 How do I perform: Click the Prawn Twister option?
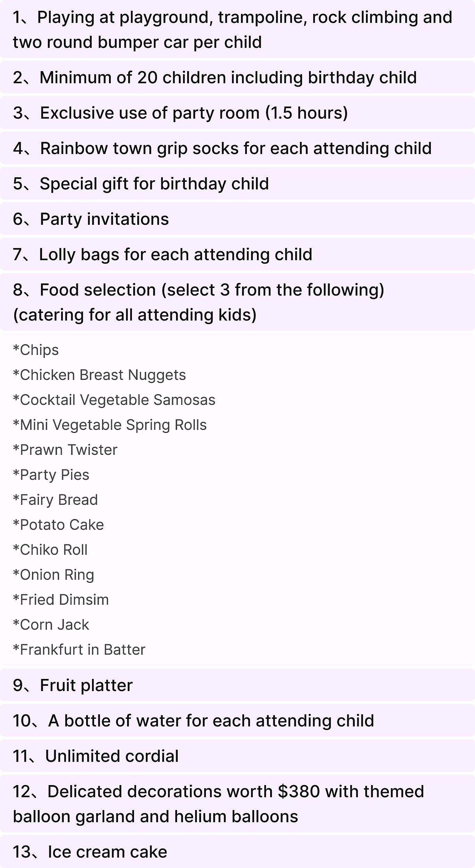click(65, 450)
